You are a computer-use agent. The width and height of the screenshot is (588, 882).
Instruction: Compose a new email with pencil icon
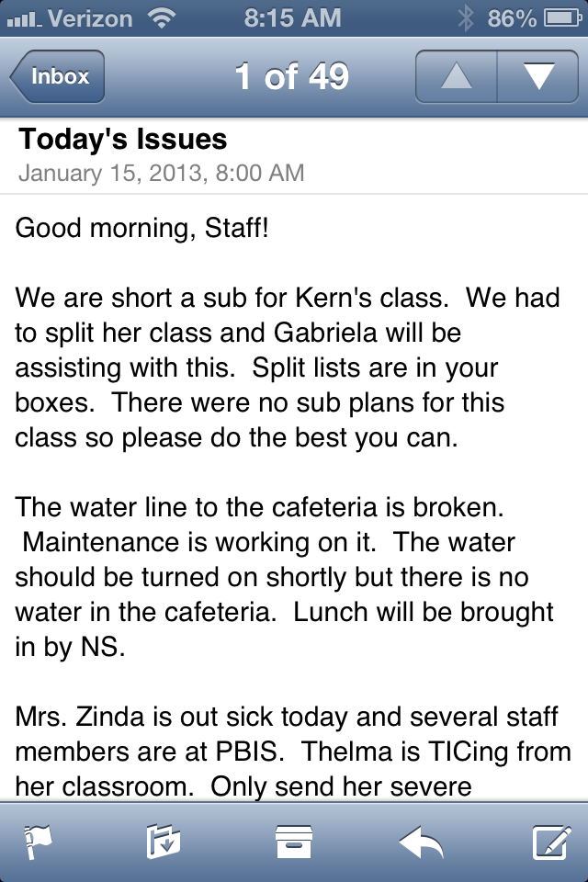(552, 842)
